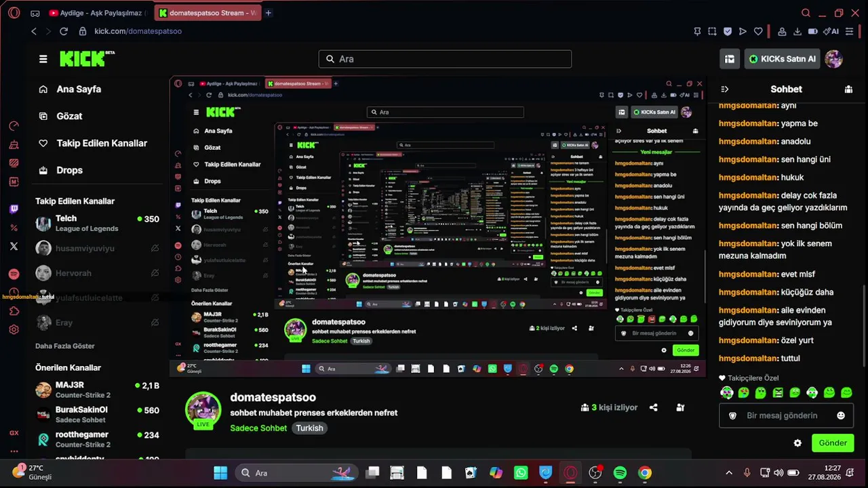
Task: Click the user icon right of the share button
Action: [x=680, y=407]
